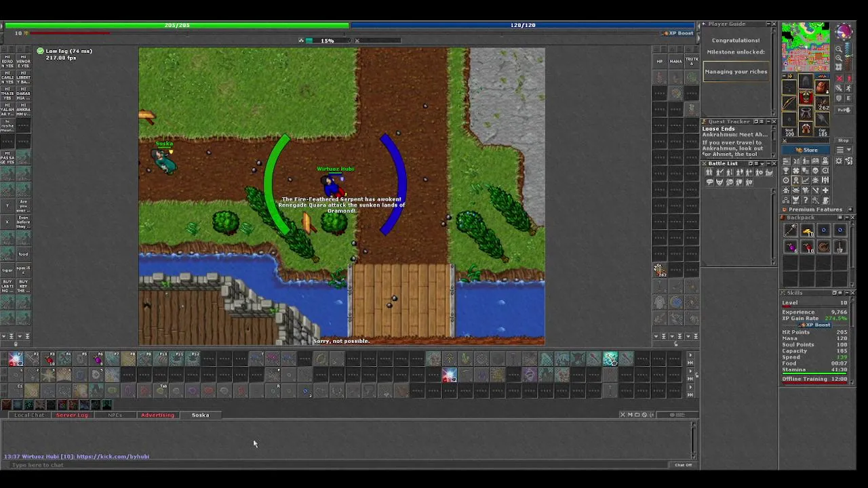Switch to the Soska chat tab
This screenshot has height=488, width=868.
[200, 415]
